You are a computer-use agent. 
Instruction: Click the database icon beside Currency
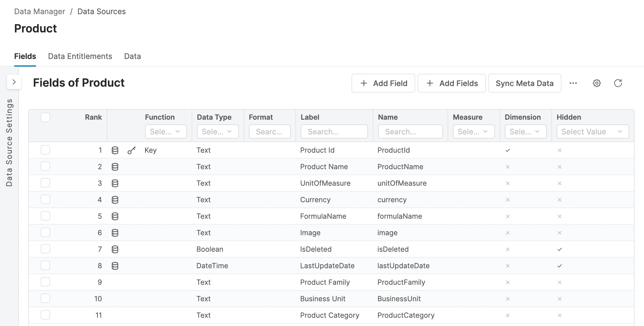coord(115,199)
